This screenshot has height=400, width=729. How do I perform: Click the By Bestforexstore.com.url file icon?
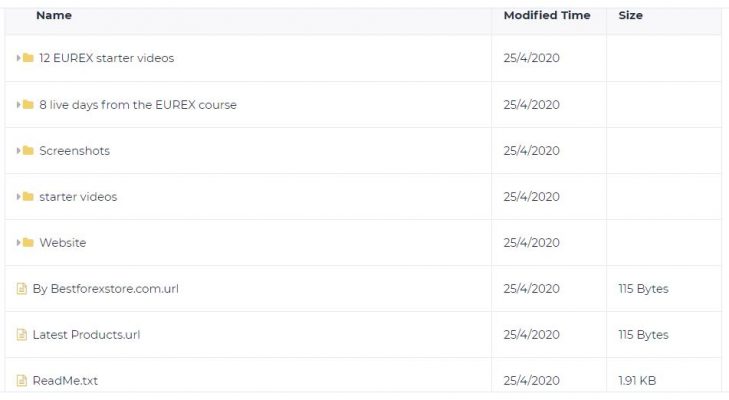(x=22, y=288)
